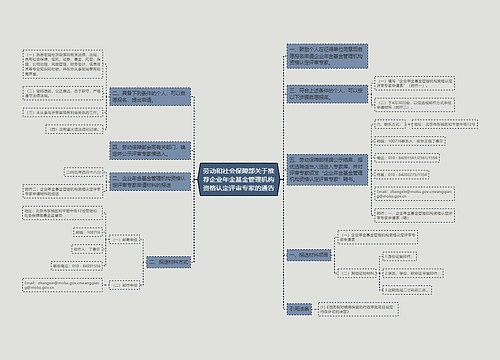500x360 pixels.
Task: Select the 收件人：丁赛尔 node
Action: 87,249
